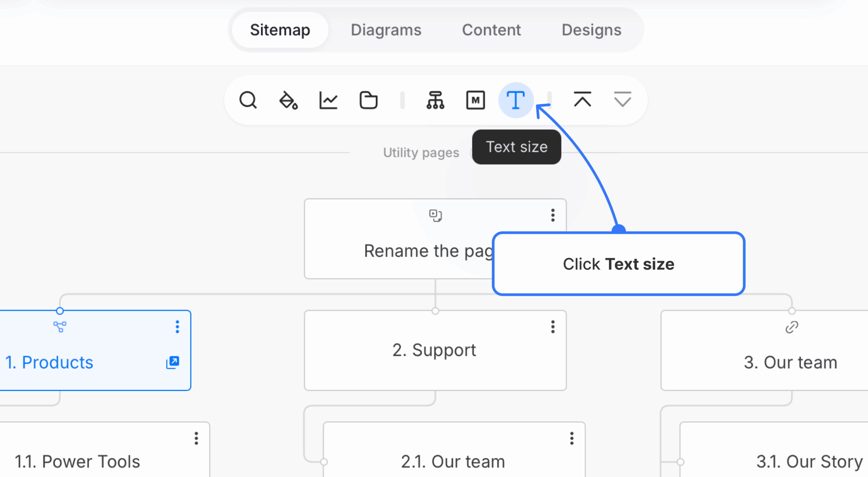Open the Content tab

coord(491,30)
